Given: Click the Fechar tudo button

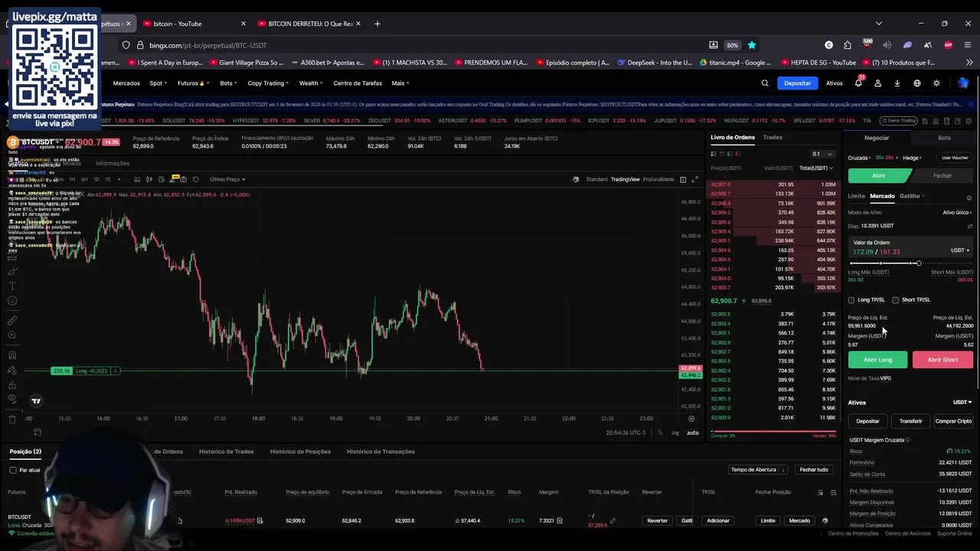Looking at the screenshot, I should pyautogui.click(x=814, y=470).
